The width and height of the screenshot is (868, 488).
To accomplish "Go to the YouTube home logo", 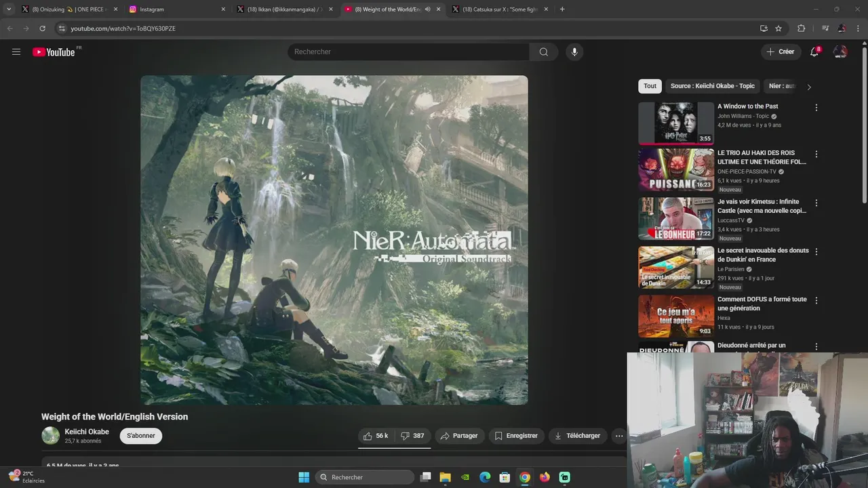I will pyautogui.click(x=54, y=52).
